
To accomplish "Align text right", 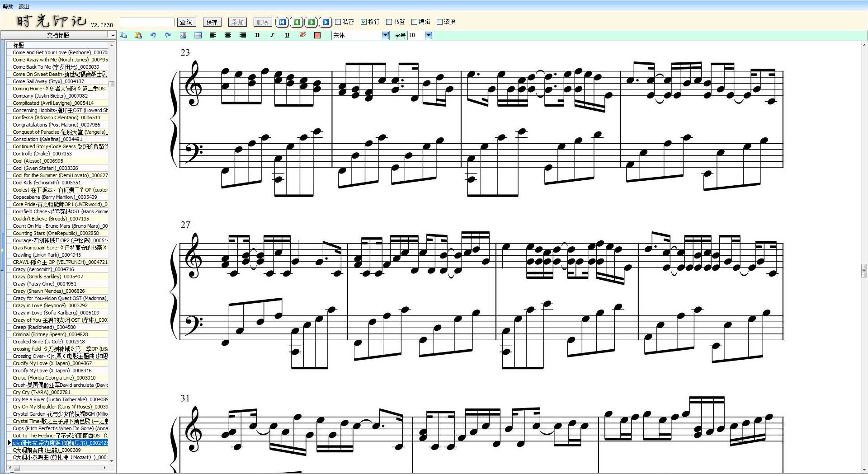I will pyautogui.click(x=243, y=35).
